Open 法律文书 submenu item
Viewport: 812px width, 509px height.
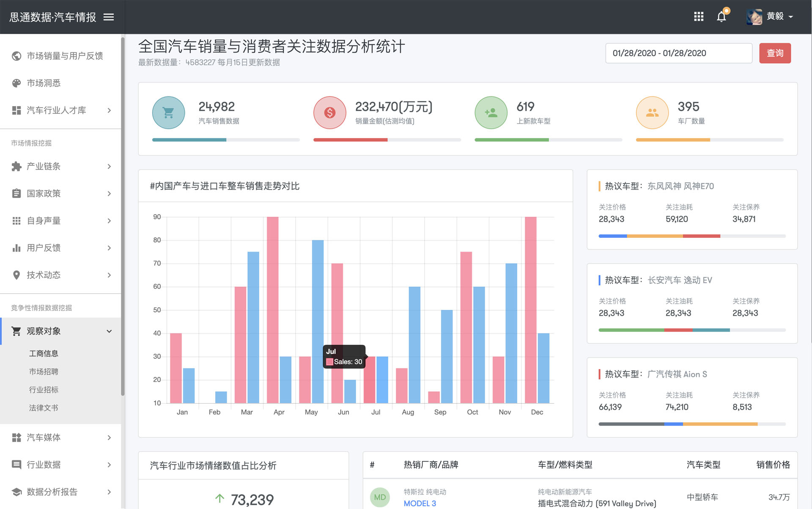pyautogui.click(x=44, y=408)
